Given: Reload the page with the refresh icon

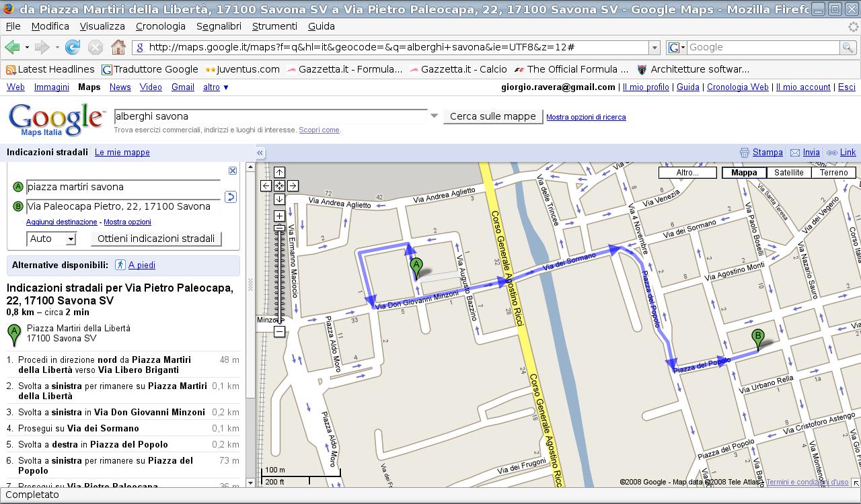Looking at the screenshot, I should [x=73, y=47].
